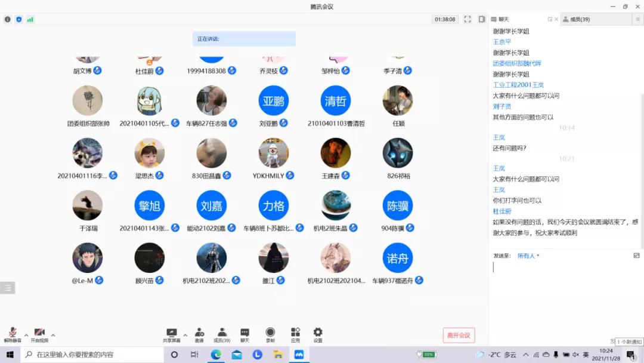Click sender name 杜佳蔚 in chat
The width and height of the screenshot is (644, 363).
(501, 211)
